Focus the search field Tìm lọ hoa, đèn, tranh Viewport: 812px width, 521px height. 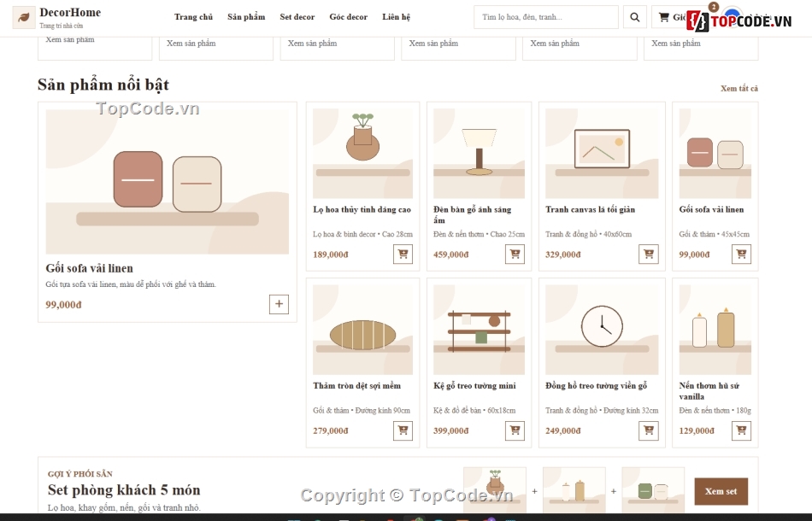(546, 17)
